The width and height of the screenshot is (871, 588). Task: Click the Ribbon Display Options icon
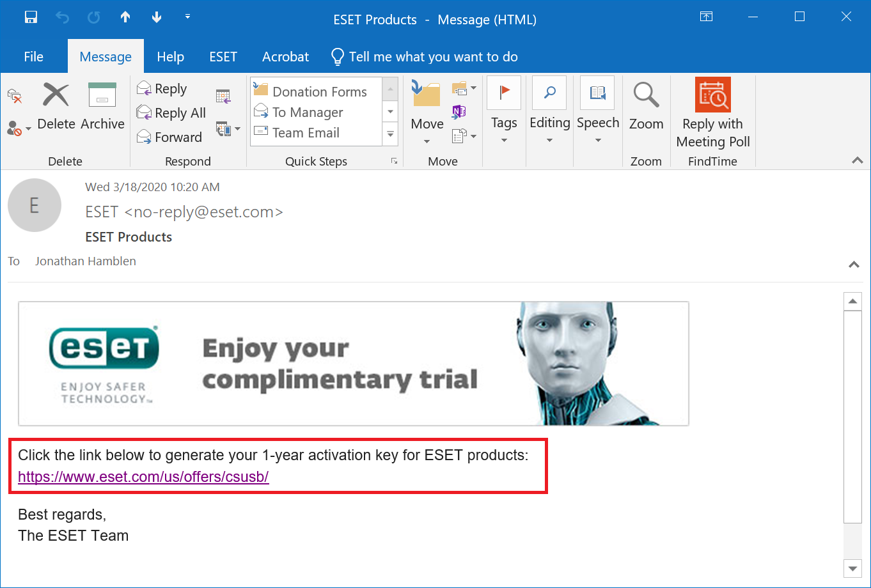pos(706,17)
